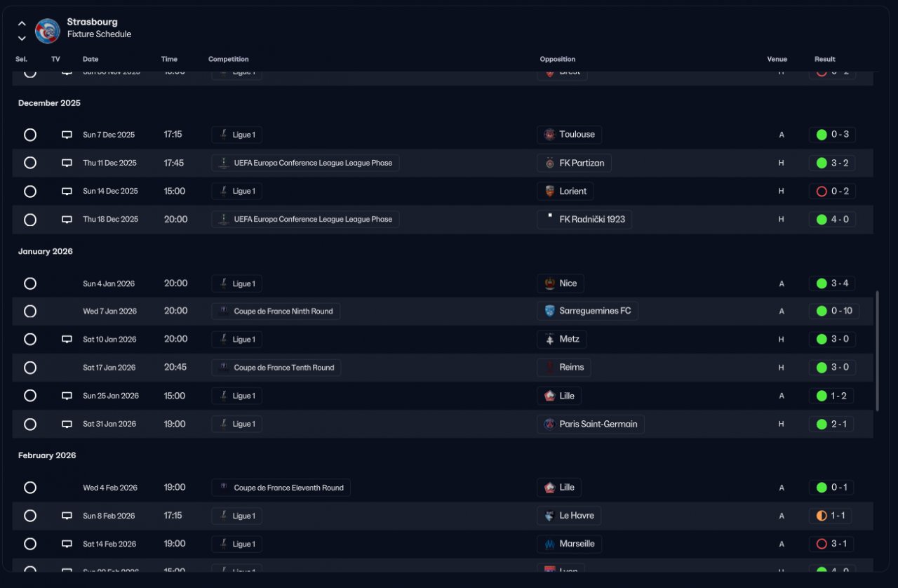Sort fixtures by the Date column header
This screenshot has width=898, height=588.
pos(91,60)
